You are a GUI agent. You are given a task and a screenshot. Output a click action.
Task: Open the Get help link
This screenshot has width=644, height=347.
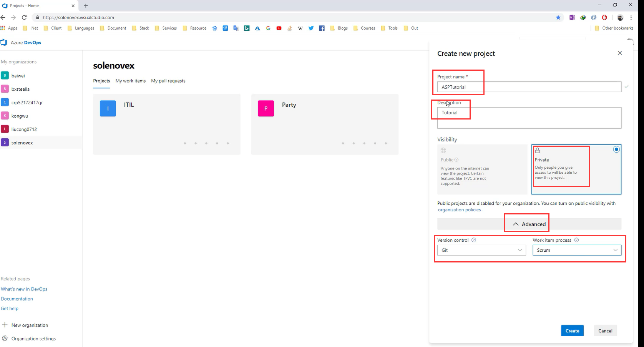(x=10, y=308)
